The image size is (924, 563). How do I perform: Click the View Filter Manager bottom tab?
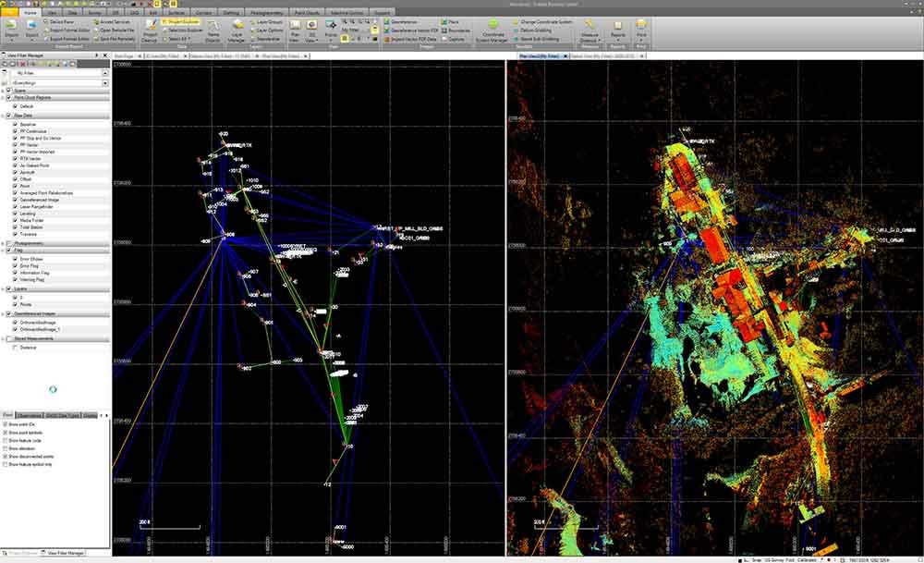coord(67,552)
